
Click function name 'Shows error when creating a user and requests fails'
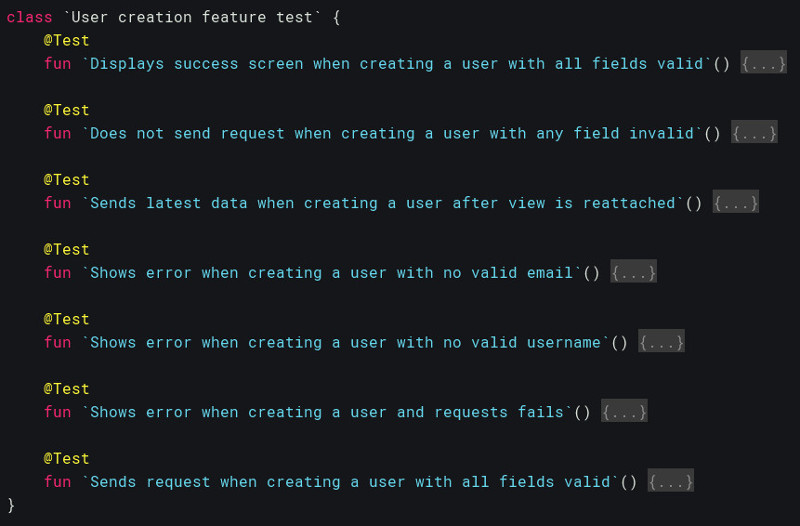(327, 412)
